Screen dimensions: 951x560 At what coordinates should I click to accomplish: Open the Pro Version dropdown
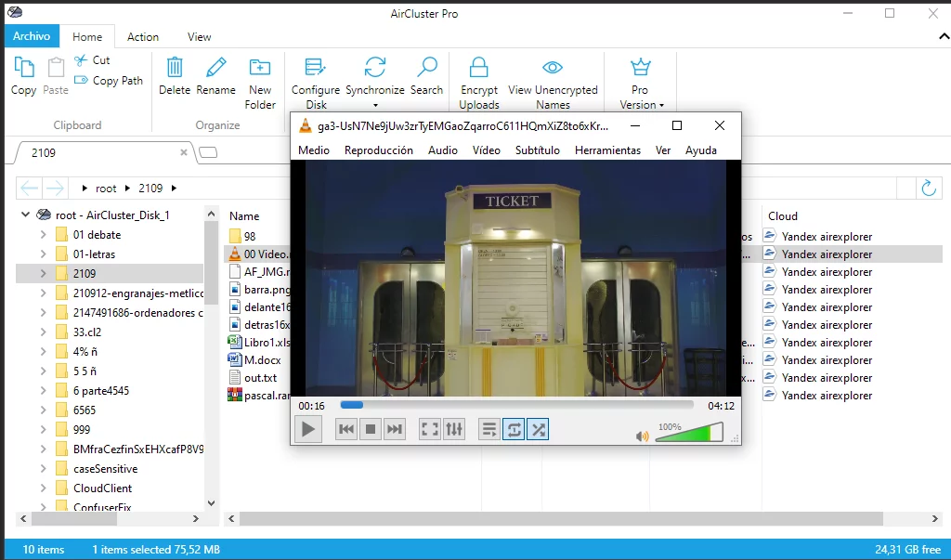640,104
